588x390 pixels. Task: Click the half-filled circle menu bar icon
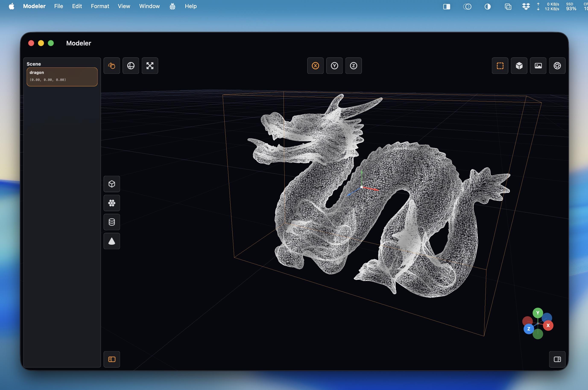[x=487, y=6]
